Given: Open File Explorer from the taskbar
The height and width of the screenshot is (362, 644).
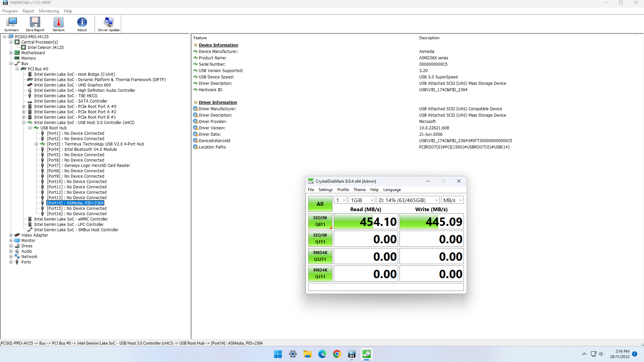Looking at the screenshot, I should pyautogui.click(x=308, y=354).
